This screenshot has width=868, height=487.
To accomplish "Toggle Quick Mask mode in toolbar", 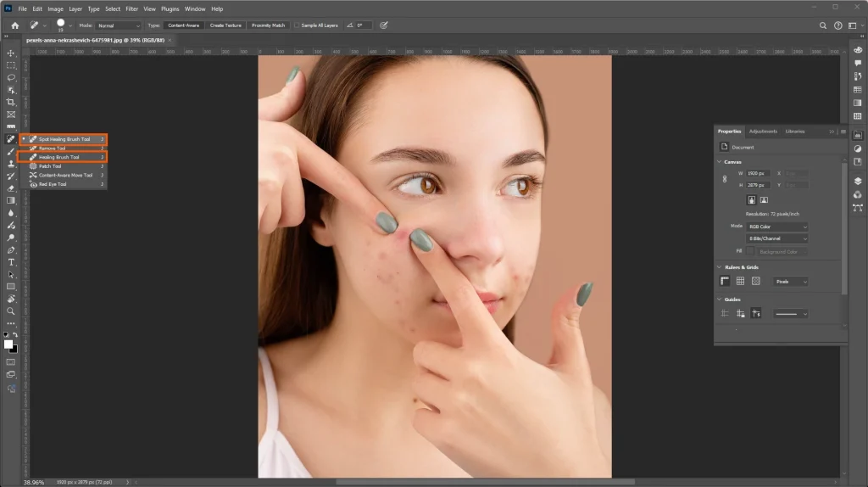I will 10,361.
